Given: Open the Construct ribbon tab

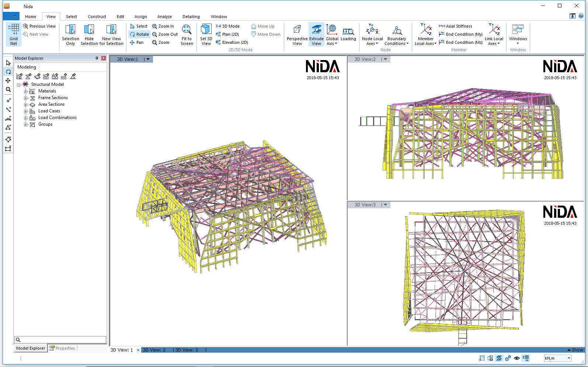Looking at the screenshot, I should (x=97, y=17).
